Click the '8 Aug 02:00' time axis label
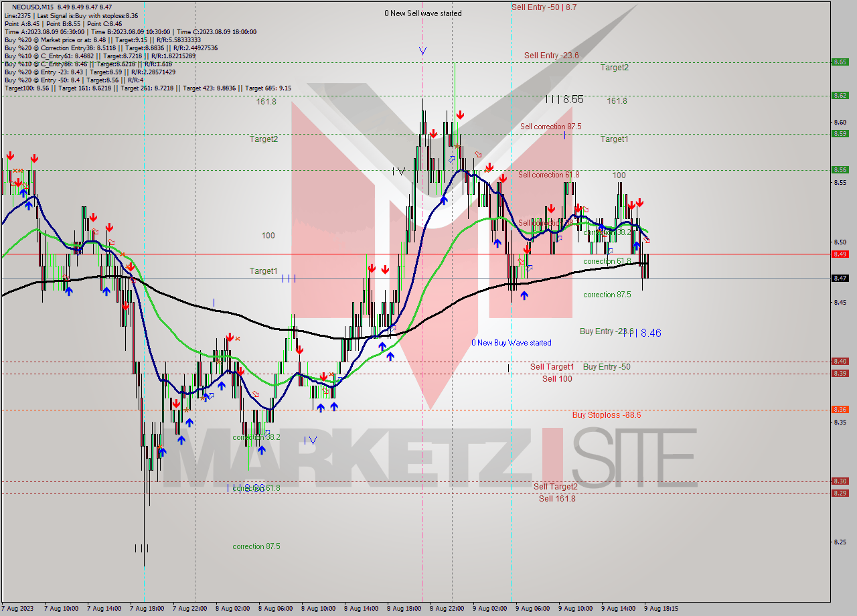 [x=232, y=609]
